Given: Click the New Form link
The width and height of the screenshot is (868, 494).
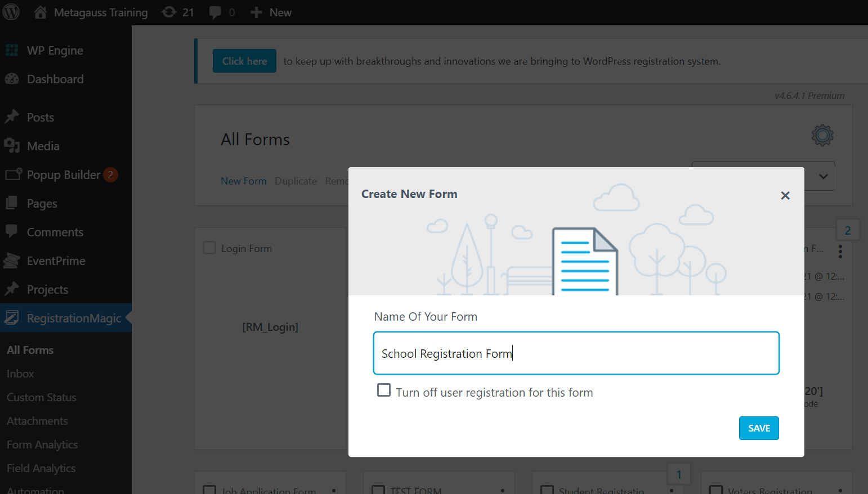Looking at the screenshot, I should (243, 181).
